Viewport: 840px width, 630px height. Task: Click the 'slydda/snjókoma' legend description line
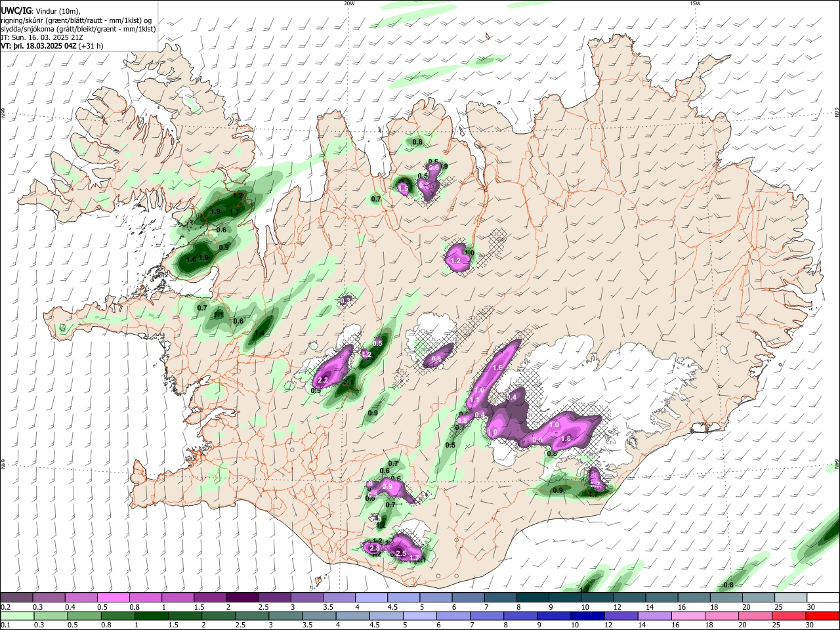78,29
